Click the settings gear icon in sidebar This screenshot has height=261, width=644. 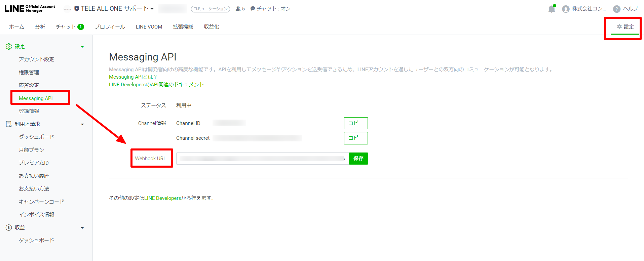coord(9,47)
